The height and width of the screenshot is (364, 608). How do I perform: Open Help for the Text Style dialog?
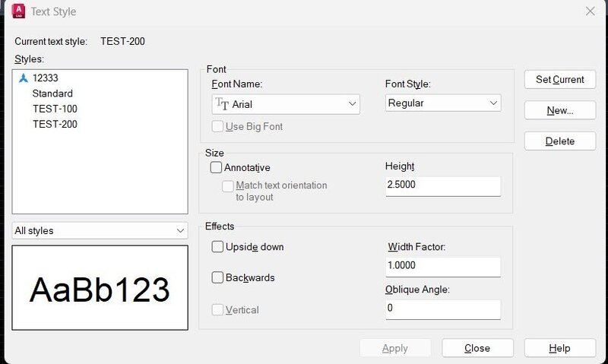tap(559, 348)
